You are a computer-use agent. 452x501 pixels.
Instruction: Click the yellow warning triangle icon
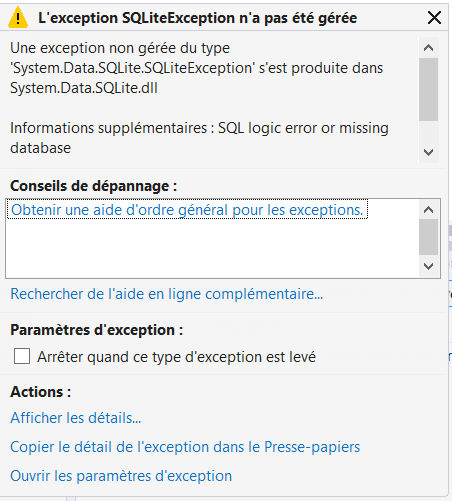[x=18, y=18]
